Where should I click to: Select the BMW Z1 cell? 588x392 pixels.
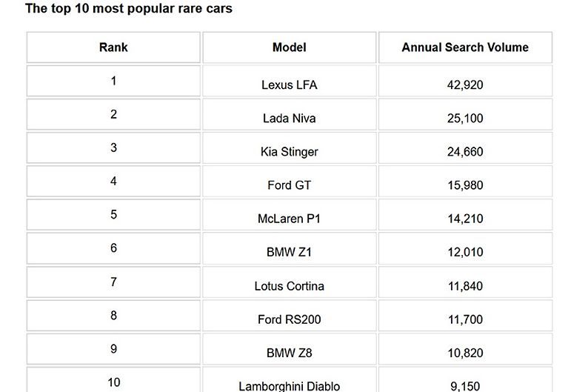(x=289, y=252)
